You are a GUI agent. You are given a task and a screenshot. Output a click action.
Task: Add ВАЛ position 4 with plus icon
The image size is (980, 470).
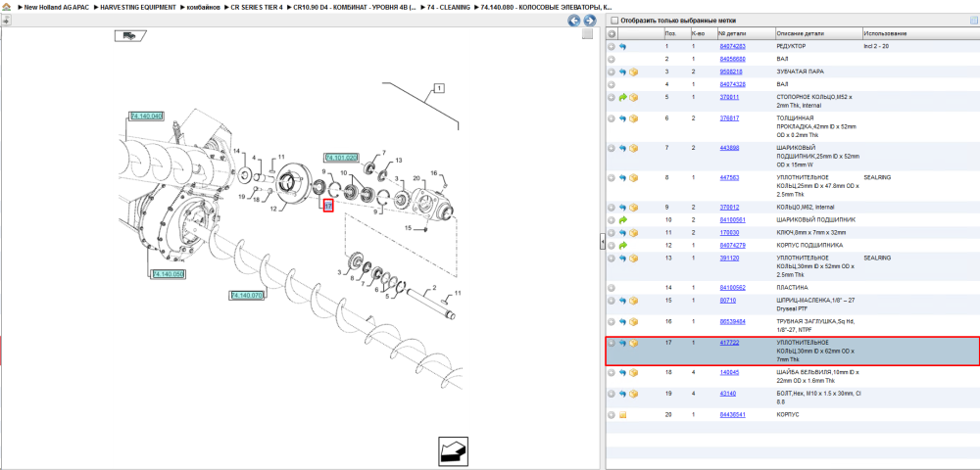click(612, 84)
